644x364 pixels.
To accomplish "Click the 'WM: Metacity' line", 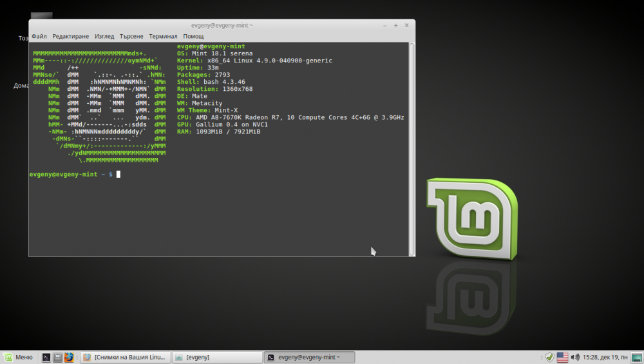I will pos(200,103).
